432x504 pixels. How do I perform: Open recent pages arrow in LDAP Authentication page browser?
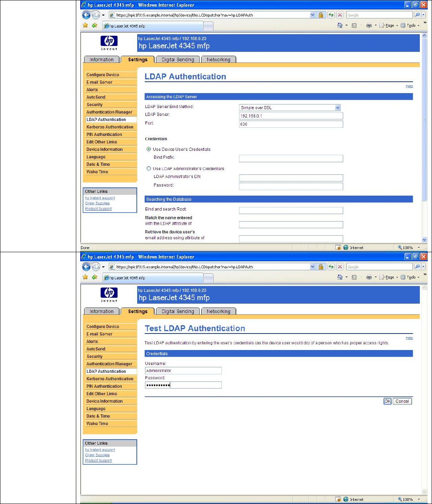tap(103, 15)
